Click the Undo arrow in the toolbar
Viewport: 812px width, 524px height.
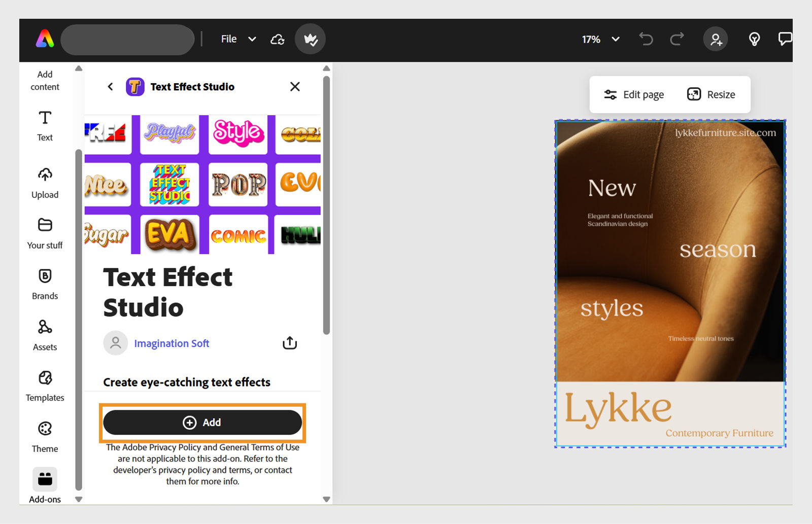pyautogui.click(x=646, y=39)
